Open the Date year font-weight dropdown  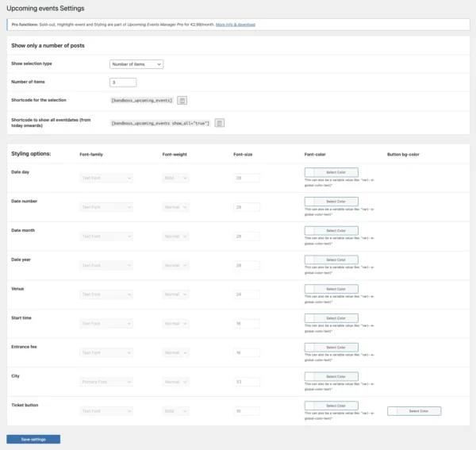(x=175, y=265)
